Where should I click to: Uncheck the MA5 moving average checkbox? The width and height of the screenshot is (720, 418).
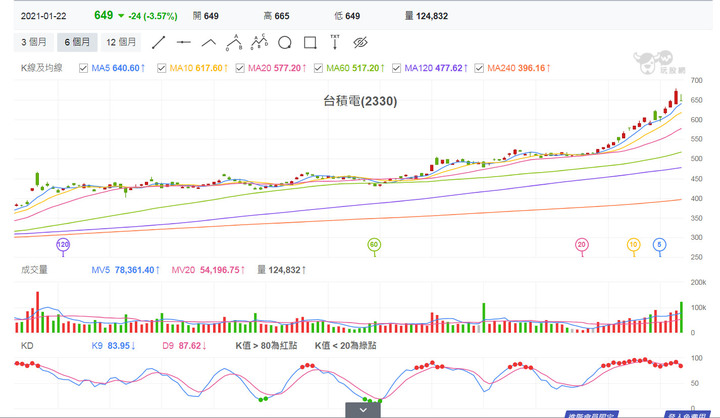(83, 68)
